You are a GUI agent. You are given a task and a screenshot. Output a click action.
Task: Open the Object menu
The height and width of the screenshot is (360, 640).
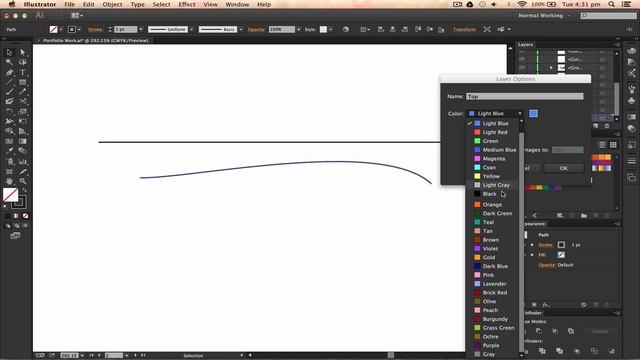[x=112, y=4]
